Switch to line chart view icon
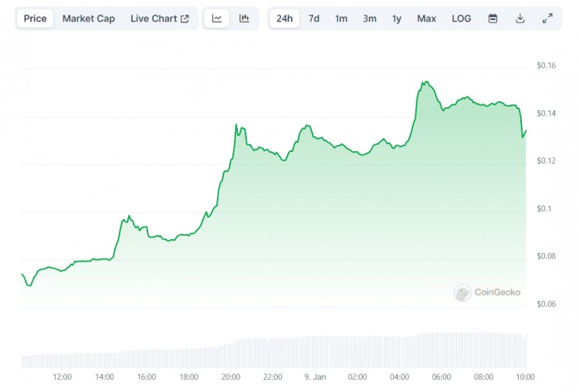This screenshot has width=579, height=392. [217, 19]
